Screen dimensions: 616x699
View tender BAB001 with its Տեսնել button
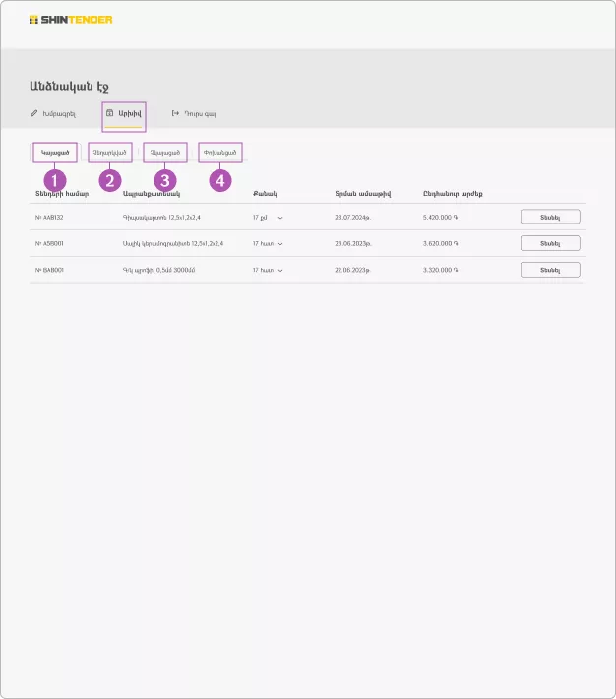(550, 270)
